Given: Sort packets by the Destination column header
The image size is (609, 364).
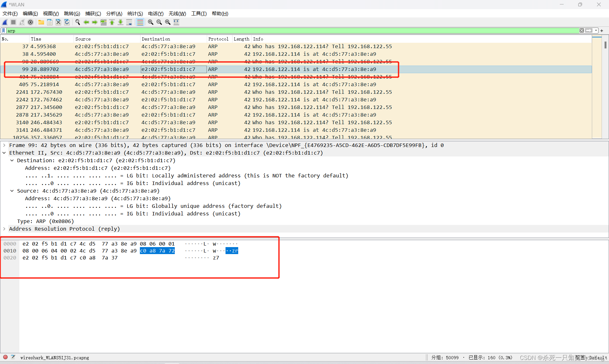Looking at the screenshot, I should point(174,39).
